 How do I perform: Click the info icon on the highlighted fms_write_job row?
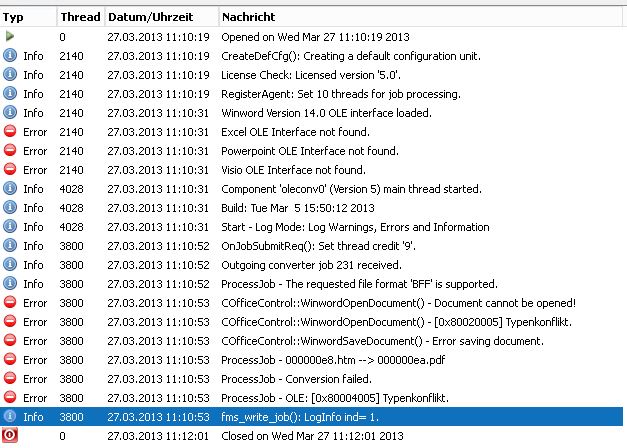click(x=10, y=416)
